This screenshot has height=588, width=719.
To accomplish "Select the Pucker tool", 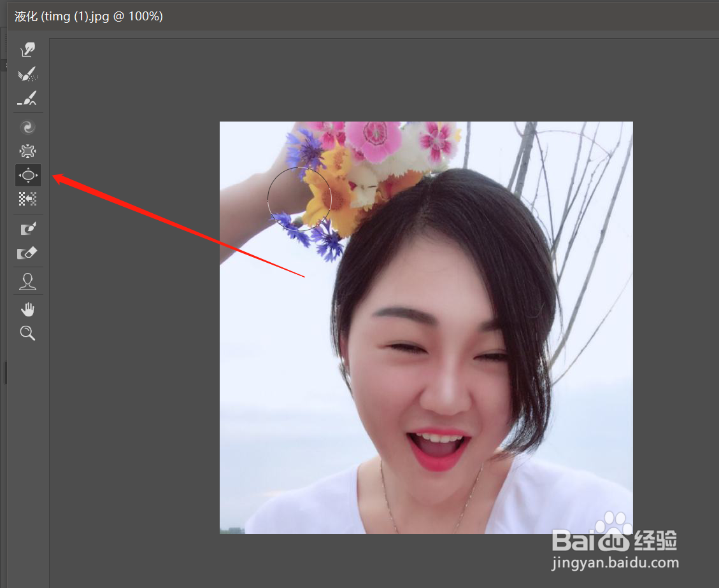I will 28,151.
